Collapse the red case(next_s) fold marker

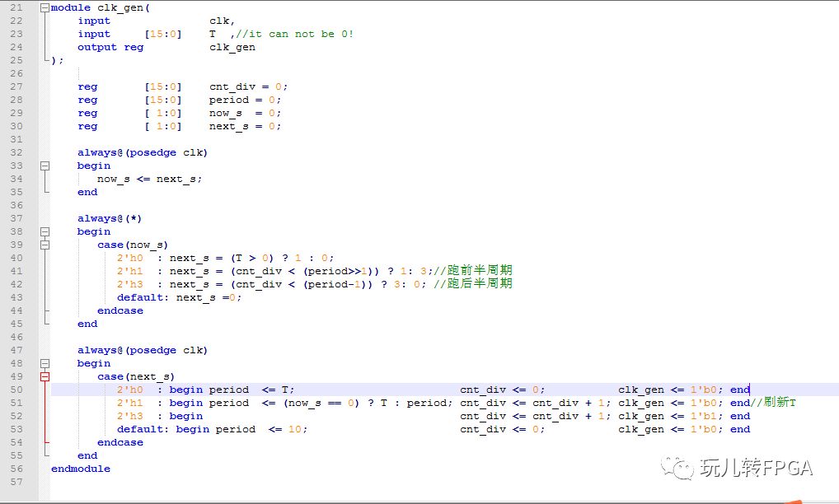[x=45, y=377]
